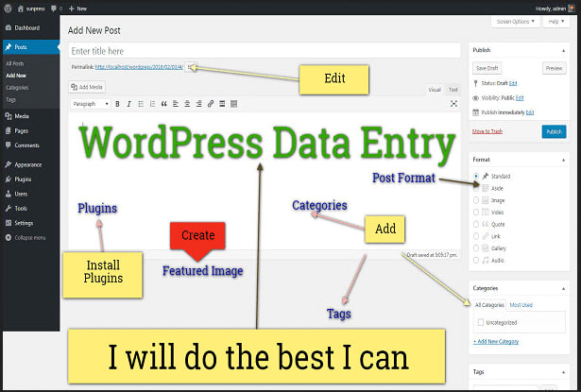The width and height of the screenshot is (581, 392).
Task: Open the WordPress logo menu
Action: (x=8, y=9)
